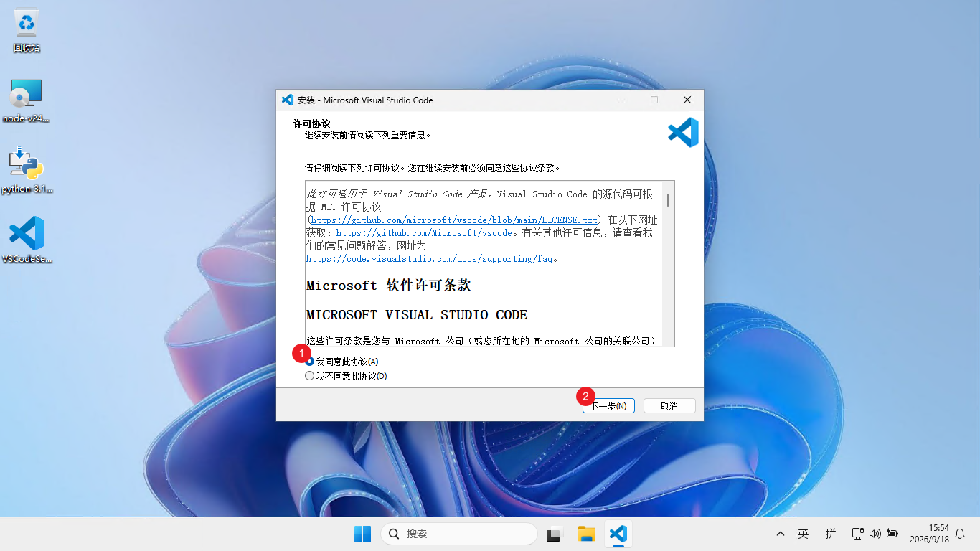The image size is (980, 551).
Task: Select the VSCodeSetup desktop icon
Action: pyautogui.click(x=27, y=240)
